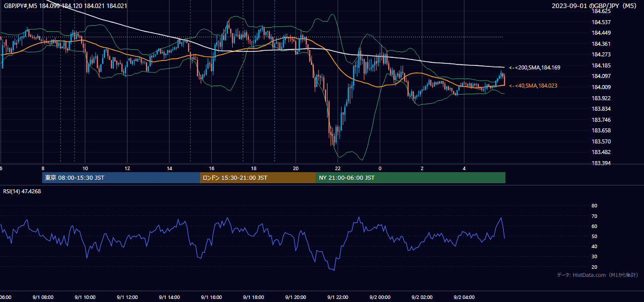The width and height of the screenshot is (644, 302).
Task: Click price axis value 183.394
Action: coord(601,163)
